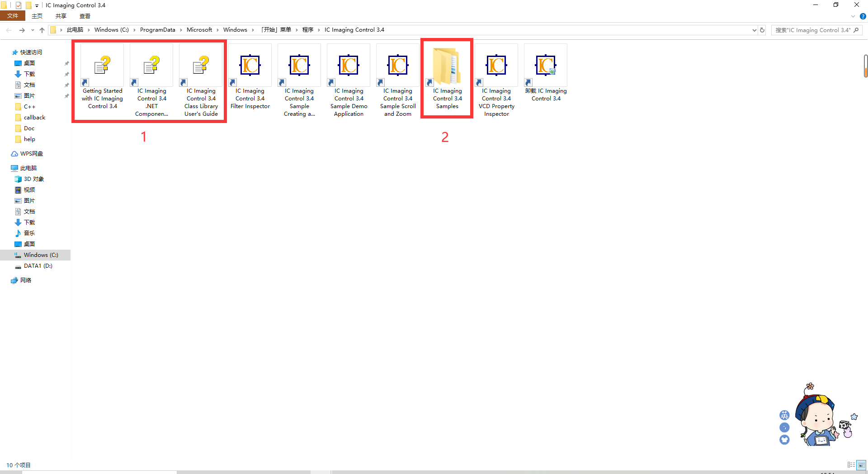Switch to the 共享 ribbon tab
The image size is (868, 474).
[61, 16]
